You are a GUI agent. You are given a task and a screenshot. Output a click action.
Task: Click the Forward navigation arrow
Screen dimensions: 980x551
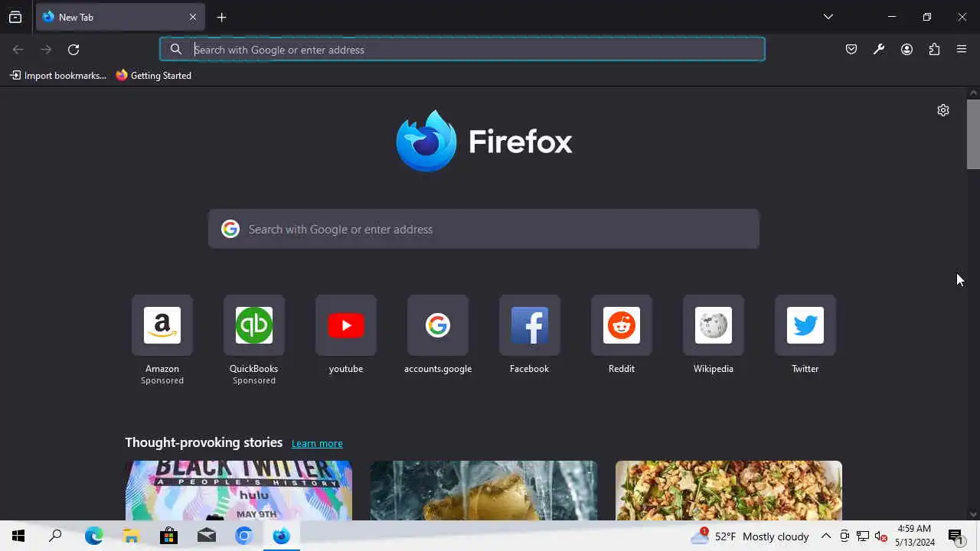46,50
